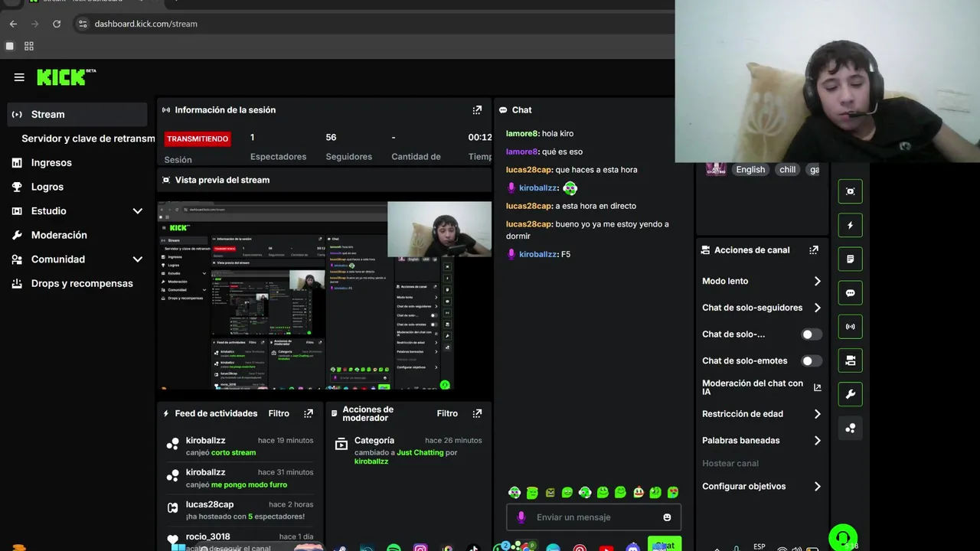Toggle the chat bubble icon in right rail
Viewport: 980px width, 551px height.
[x=850, y=292]
